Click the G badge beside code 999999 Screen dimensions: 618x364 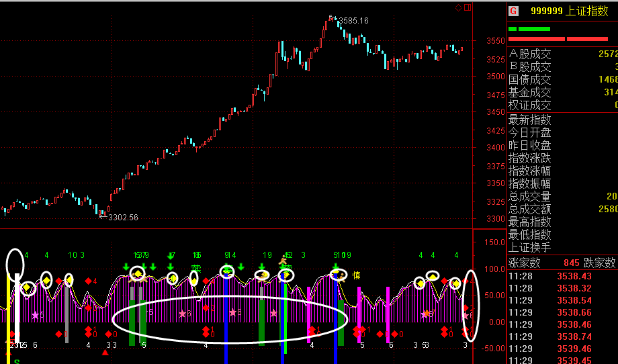[x=514, y=11]
